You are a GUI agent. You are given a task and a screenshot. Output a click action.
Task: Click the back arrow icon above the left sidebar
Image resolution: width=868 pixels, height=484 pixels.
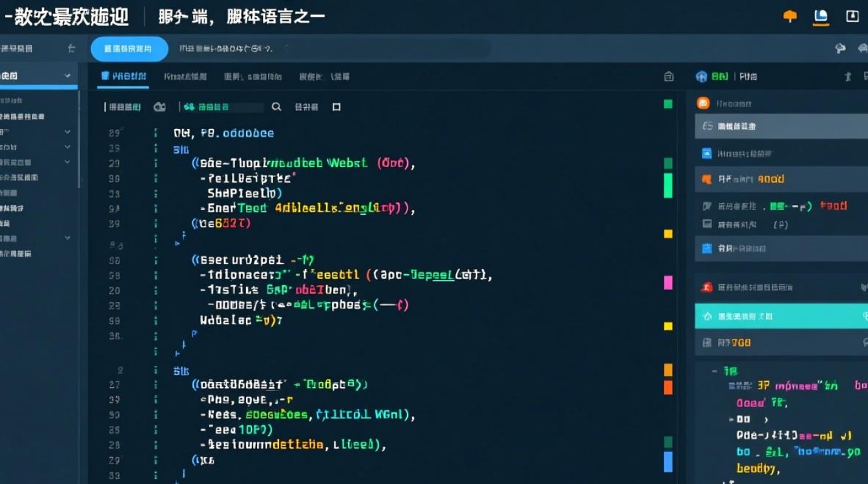pos(71,48)
